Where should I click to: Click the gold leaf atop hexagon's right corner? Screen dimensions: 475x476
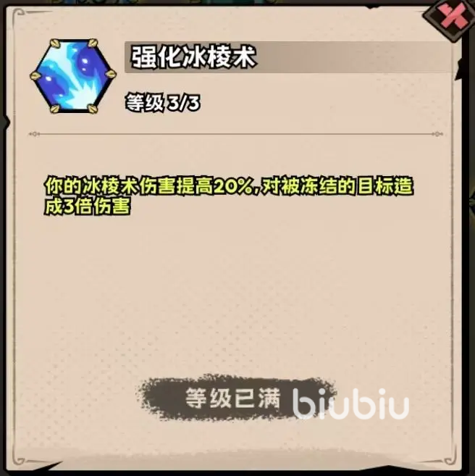pyautogui.click(x=92, y=43)
